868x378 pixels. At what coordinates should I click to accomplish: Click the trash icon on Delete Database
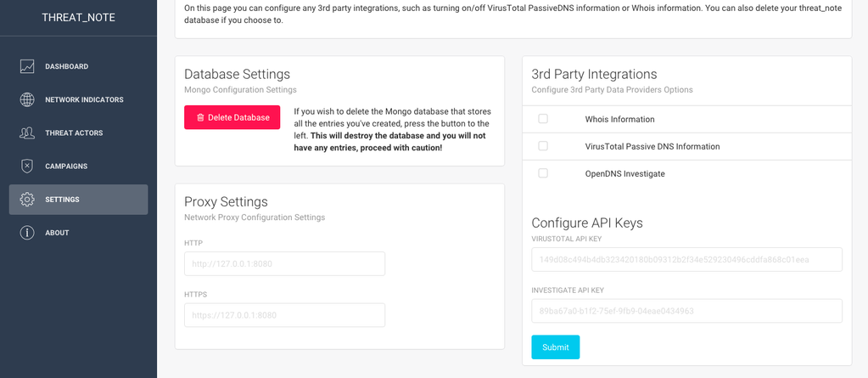[x=200, y=117]
